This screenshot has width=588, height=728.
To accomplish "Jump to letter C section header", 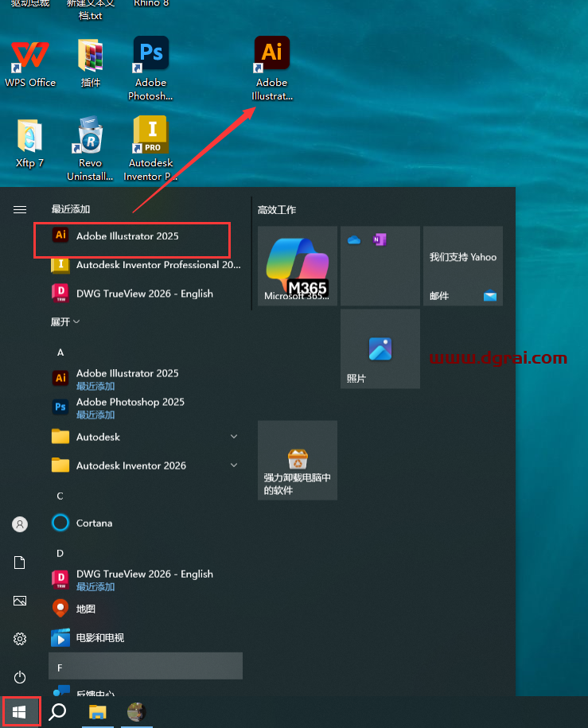I will [60, 496].
